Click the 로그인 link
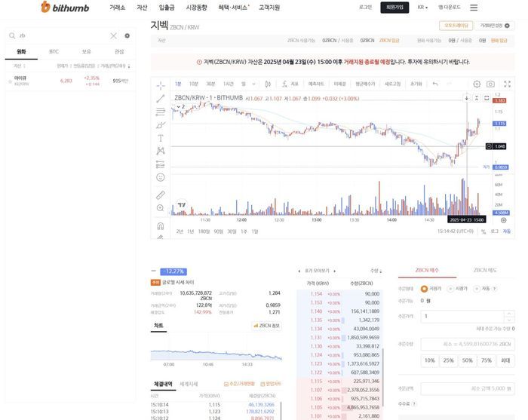528x420 pixels. [365, 7]
